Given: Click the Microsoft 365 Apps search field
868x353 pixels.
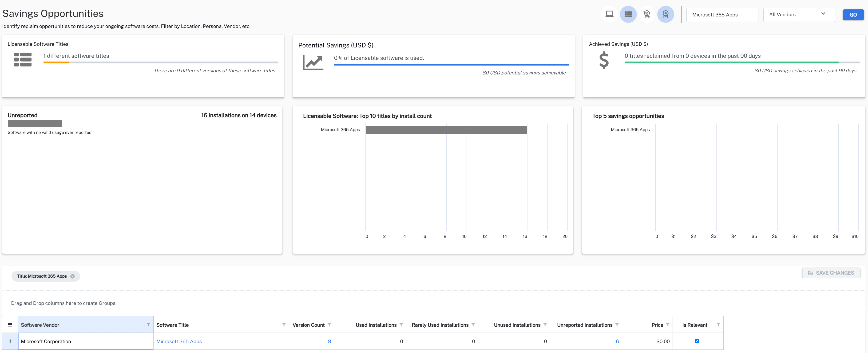Looking at the screenshot, I should point(722,15).
